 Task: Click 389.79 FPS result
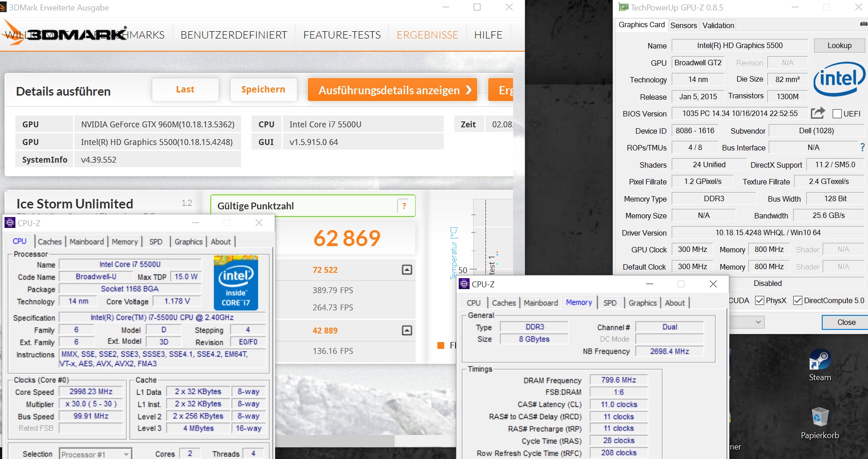[333, 290]
